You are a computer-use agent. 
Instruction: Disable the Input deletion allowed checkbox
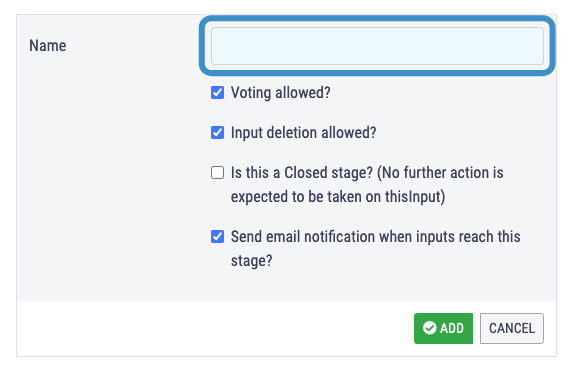(x=217, y=132)
